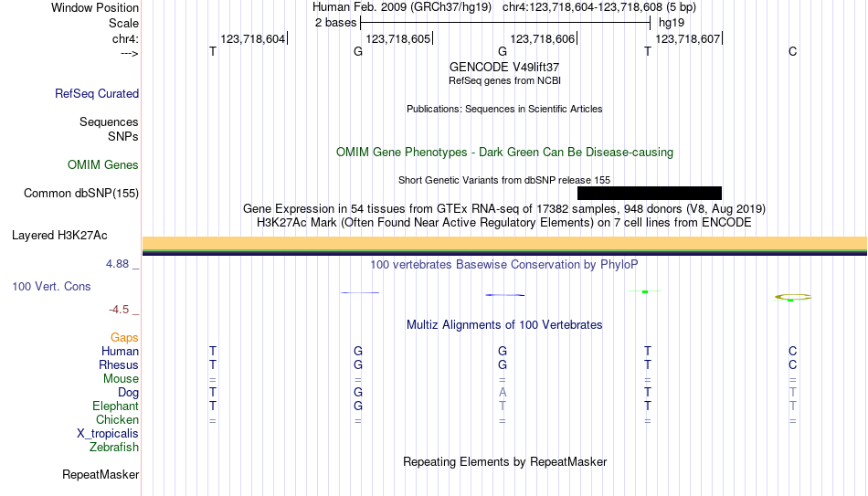The height and width of the screenshot is (496, 868).
Task: Click the 4.88 PhyloP upper value
Action: (x=117, y=264)
